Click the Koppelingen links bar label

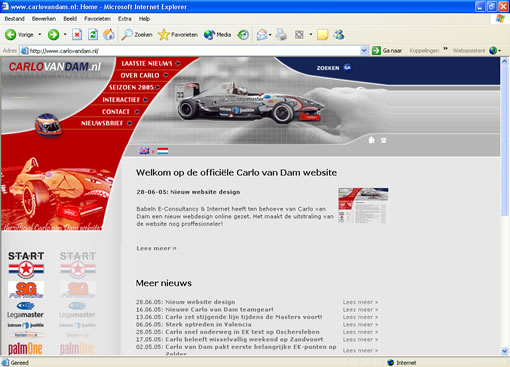(x=424, y=51)
